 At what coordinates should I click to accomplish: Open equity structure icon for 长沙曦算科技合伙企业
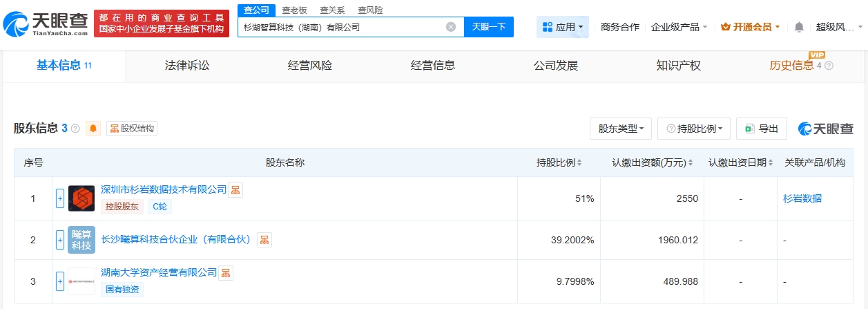click(264, 240)
